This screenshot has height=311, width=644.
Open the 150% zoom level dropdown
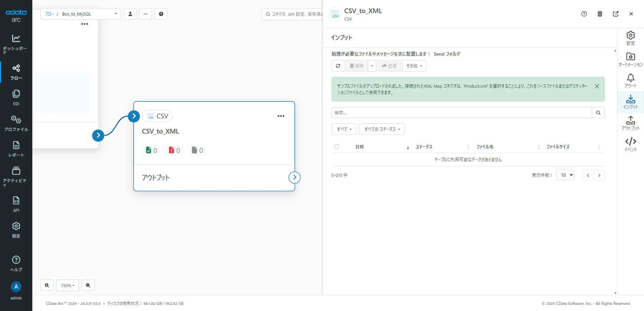pos(67,285)
